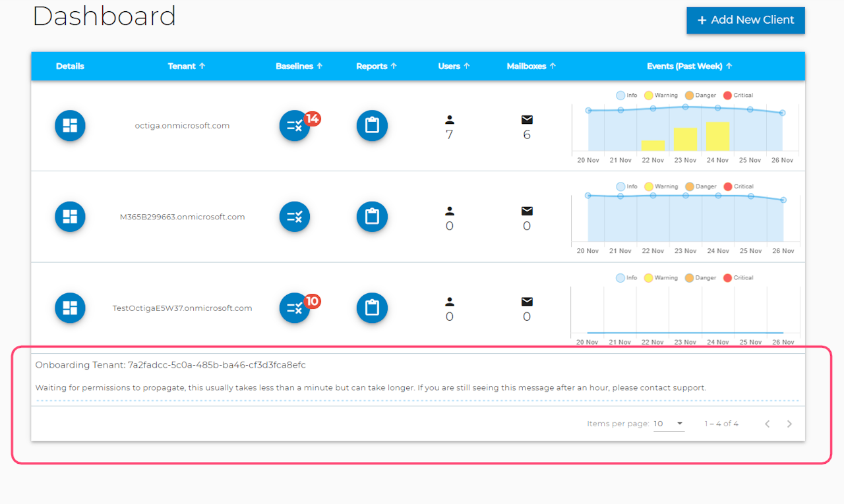Image resolution: width=844 pixels, height=504 pixels.
Task: Open baselines icon with 10 badge
Action: [x=295, y=308]
